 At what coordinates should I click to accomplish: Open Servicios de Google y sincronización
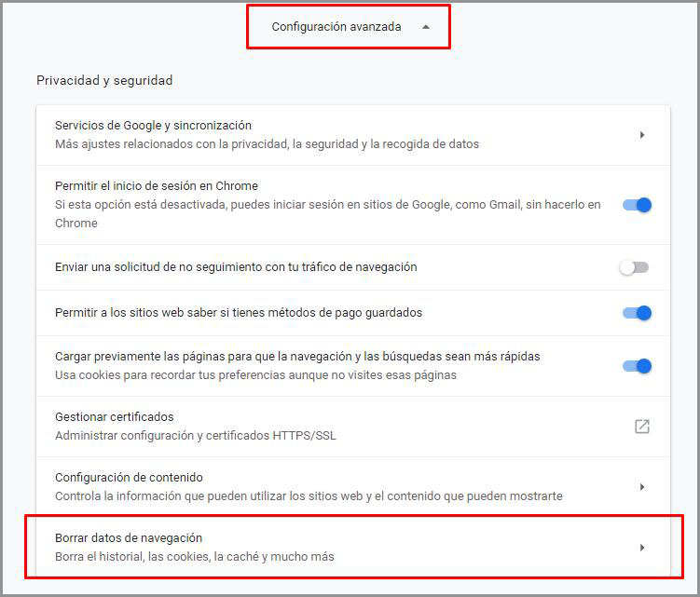153,126
